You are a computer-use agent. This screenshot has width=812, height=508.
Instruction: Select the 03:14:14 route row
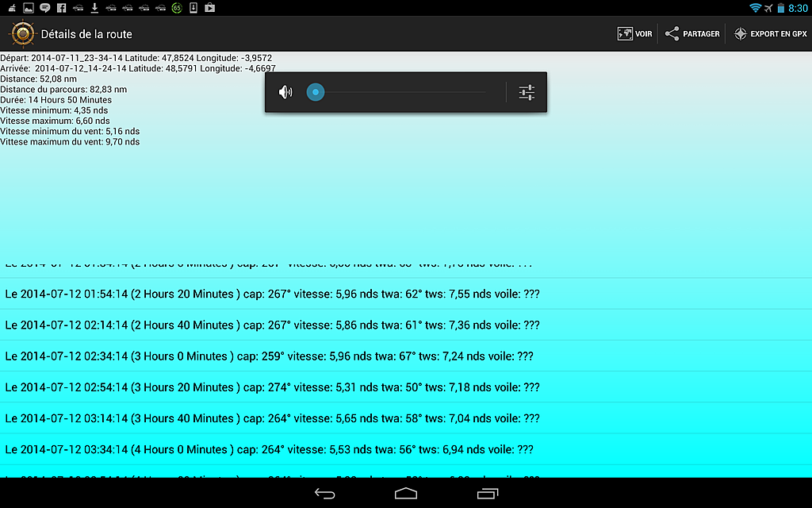click(x=406, y=418)
